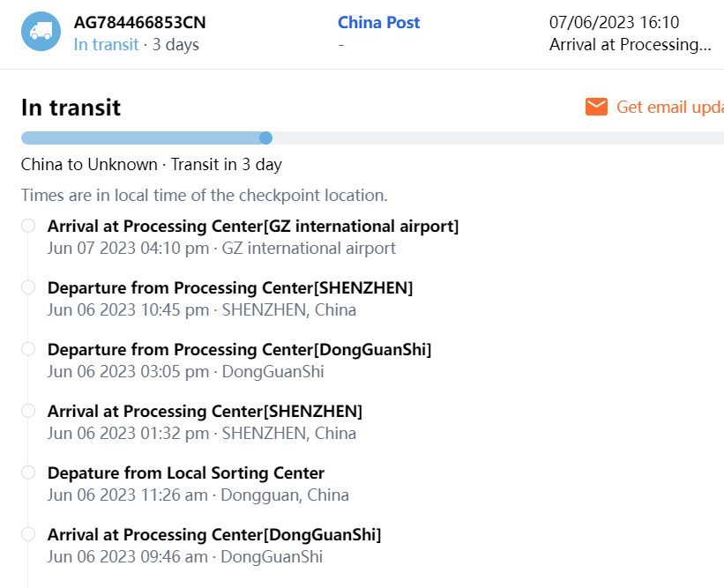
Task: Click the blue In transit status label
Action: 106,44
